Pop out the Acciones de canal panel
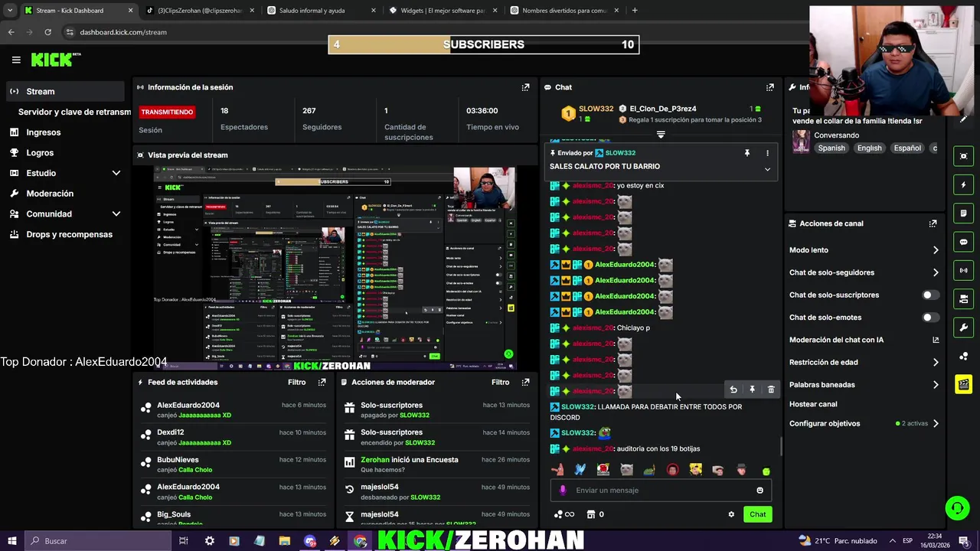This screenshot has width=980, height=551. pos(933,223)
